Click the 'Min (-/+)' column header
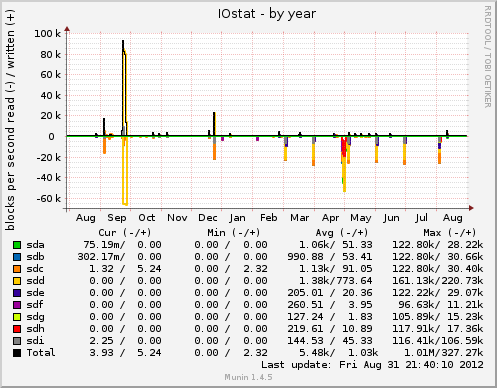This screenshot has width=497, height=388. [233, 232]
